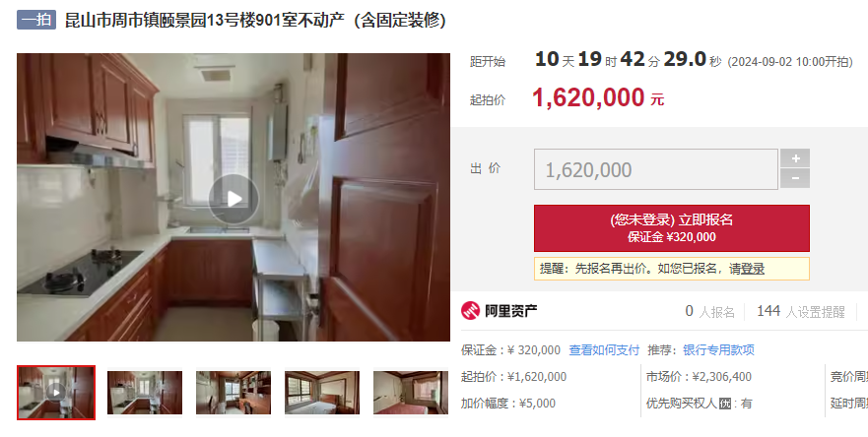868x437 pixels.
Task: Click the 阿里资产 logo icon
Action: tap(471, 311)
